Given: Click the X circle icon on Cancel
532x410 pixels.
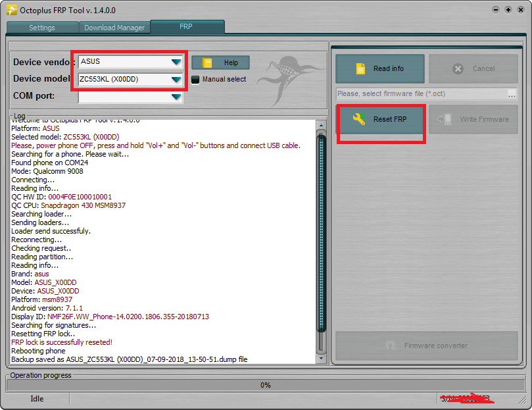Looking at the screenshot, I should point(458,69).
